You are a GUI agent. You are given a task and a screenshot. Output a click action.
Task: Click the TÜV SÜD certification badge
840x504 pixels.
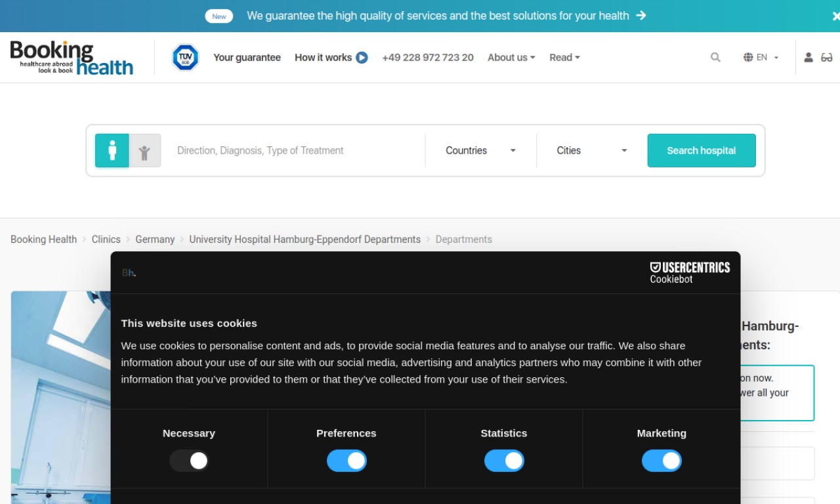(x=185, y=58)
